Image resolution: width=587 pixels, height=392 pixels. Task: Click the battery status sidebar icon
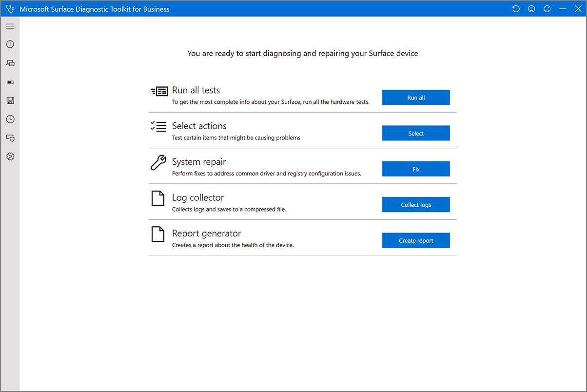point(10,82)
